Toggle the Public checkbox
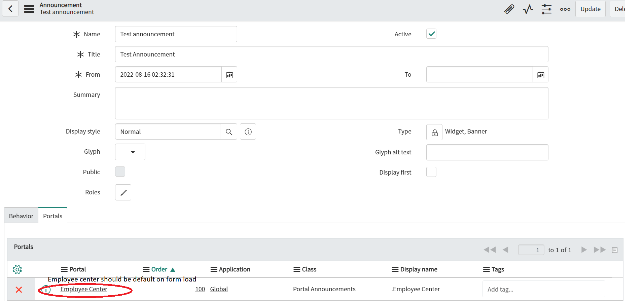Viewport: 644px width, 301px height. (x=120, y=172)
